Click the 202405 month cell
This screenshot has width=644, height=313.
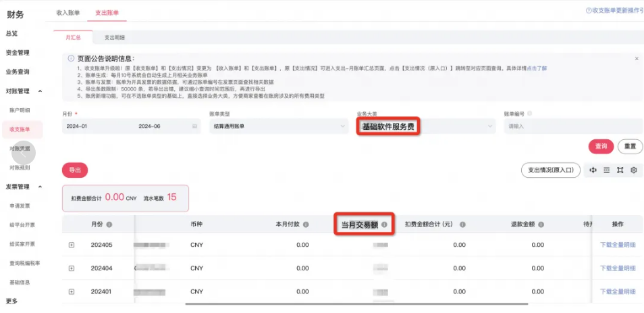101,245
